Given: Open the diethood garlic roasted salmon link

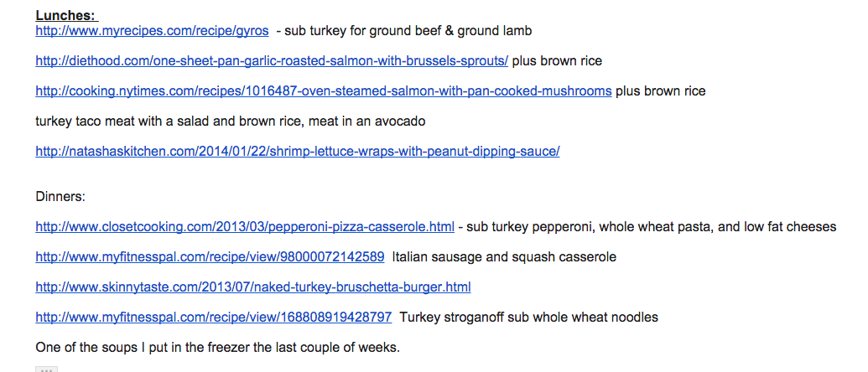Looking at the screenshot, I should pos(272,61).
